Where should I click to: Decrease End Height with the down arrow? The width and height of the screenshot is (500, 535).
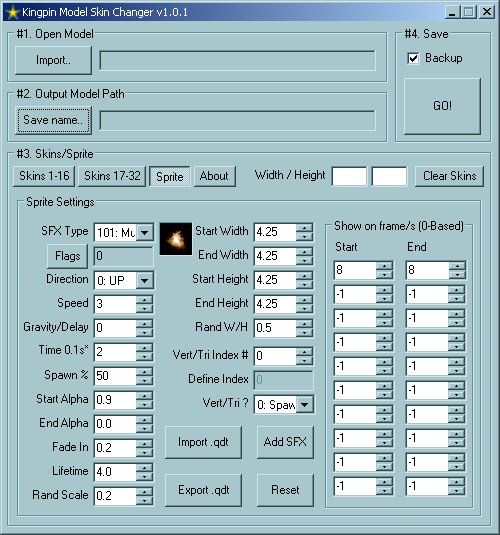pos(304,308)
